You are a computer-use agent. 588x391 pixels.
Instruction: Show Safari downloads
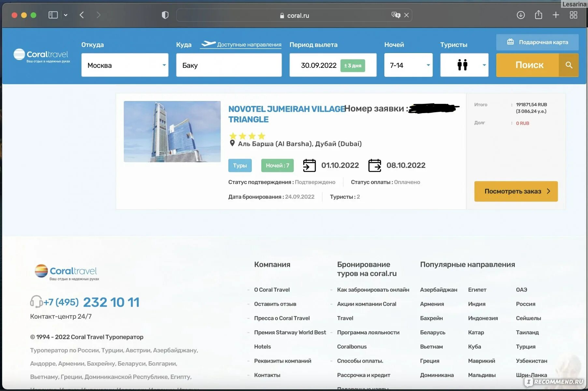coord(521,15)
